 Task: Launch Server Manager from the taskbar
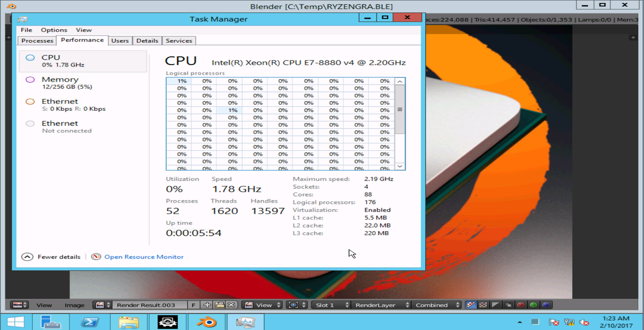point(50,322)
